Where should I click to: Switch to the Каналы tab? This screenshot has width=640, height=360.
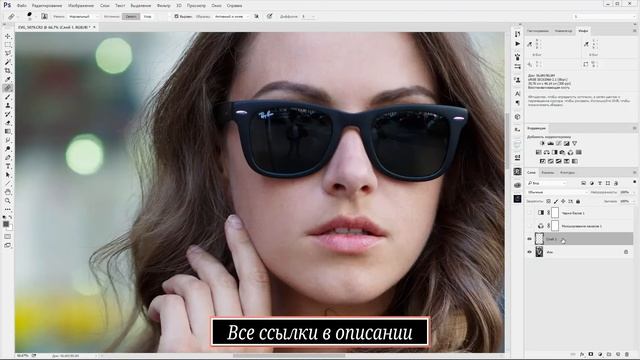547,173
